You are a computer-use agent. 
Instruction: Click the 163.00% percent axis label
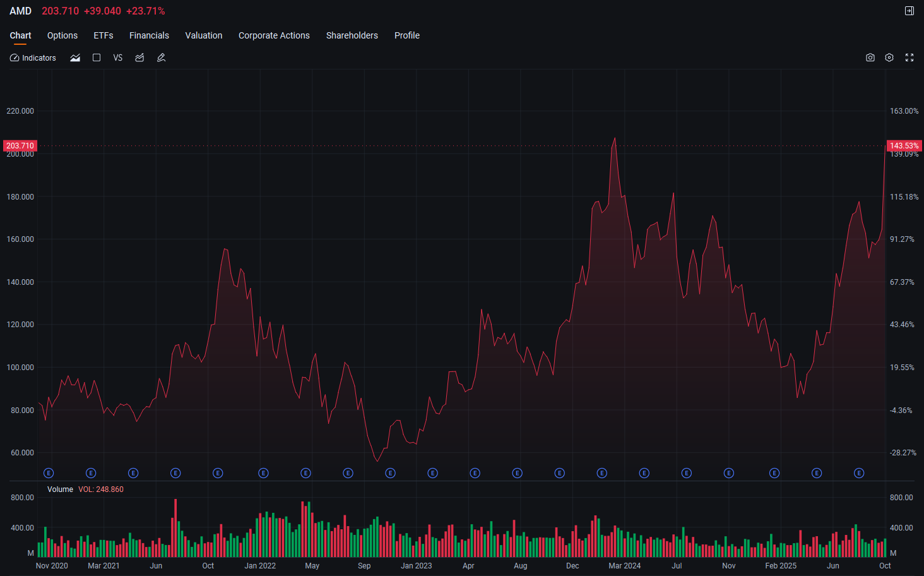tap(904, 111)
